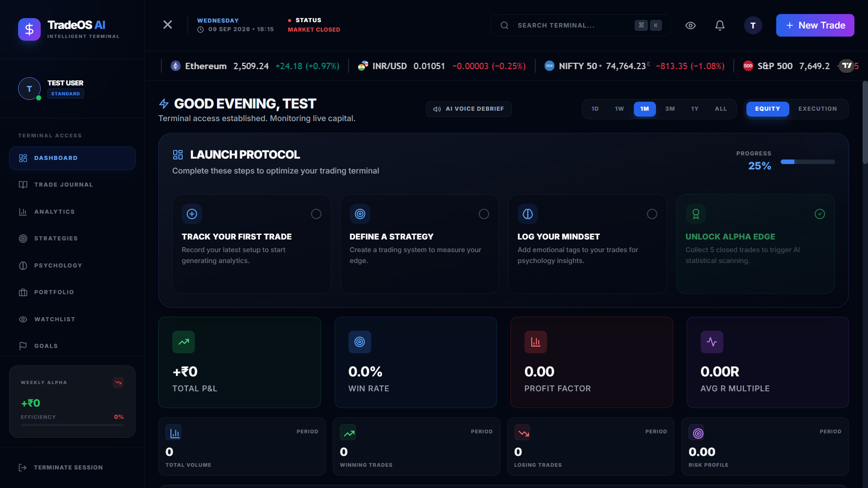Screen dimensions: 868x488
Task: Click the Avg R Multiple pulse icon
Action: 712,342
